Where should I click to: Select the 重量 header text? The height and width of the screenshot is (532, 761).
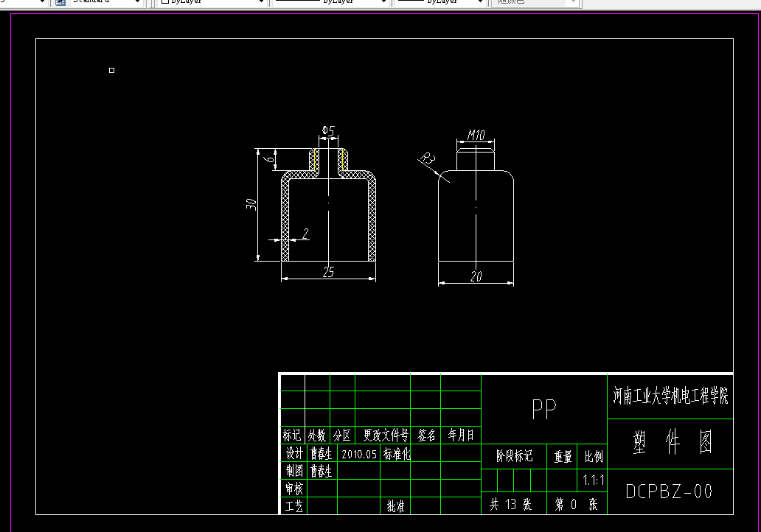click(563, 456)
